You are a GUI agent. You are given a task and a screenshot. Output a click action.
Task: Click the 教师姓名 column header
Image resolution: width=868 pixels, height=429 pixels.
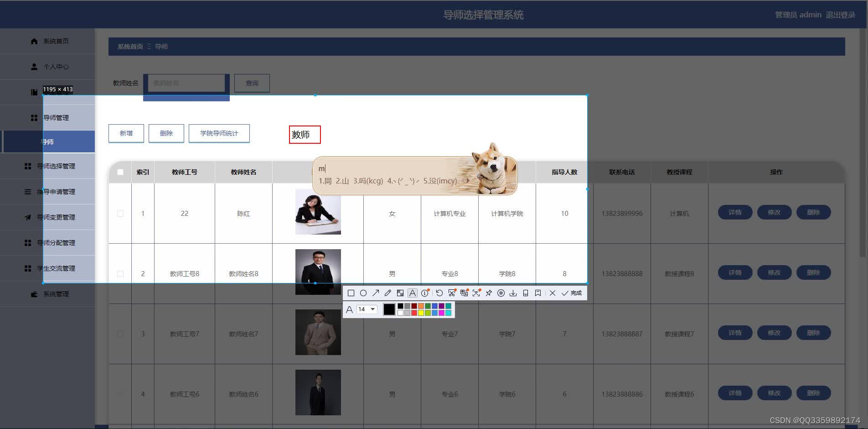tap(243, 172)
